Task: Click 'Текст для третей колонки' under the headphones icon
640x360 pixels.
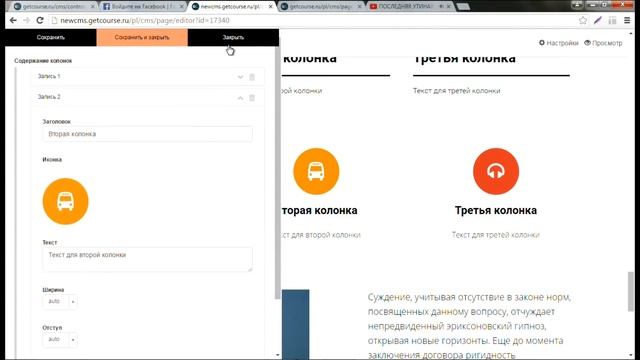Action: (496, 235)
